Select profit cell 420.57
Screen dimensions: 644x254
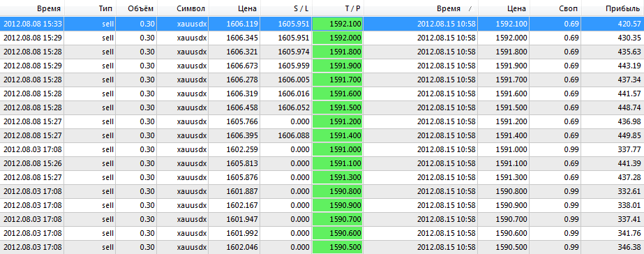click(x=613, y=24)
